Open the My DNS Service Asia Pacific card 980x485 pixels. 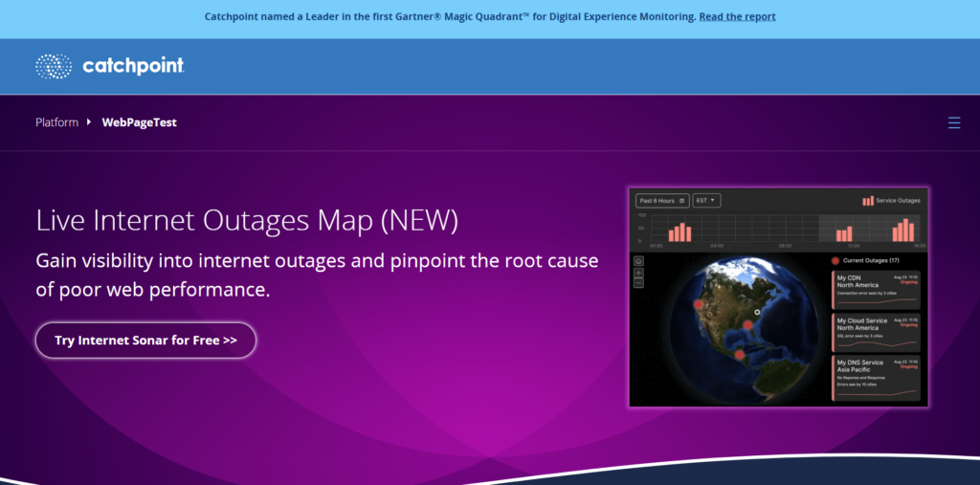tap(875, 376)
